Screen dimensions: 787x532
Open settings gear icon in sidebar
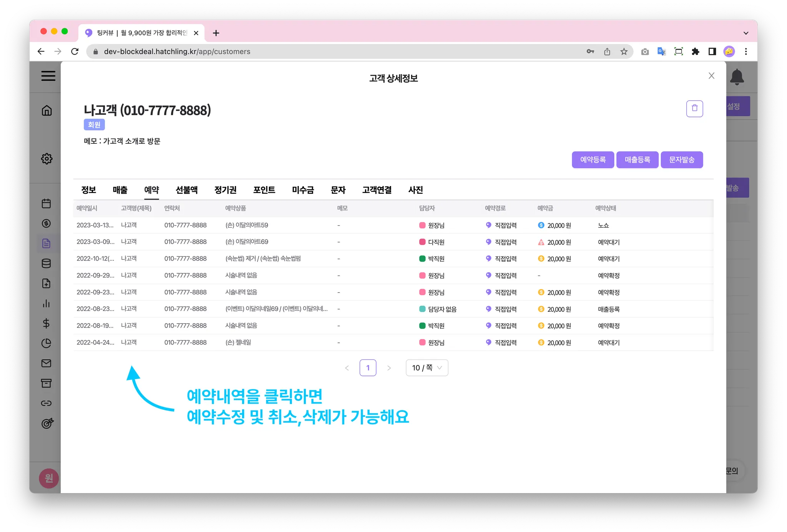[47, 158]
